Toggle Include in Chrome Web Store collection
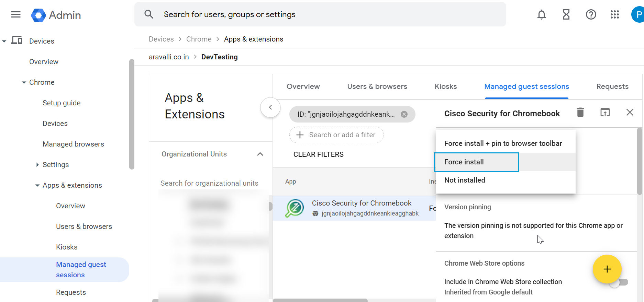Screen dimensions: 644x302 point(619,282)
